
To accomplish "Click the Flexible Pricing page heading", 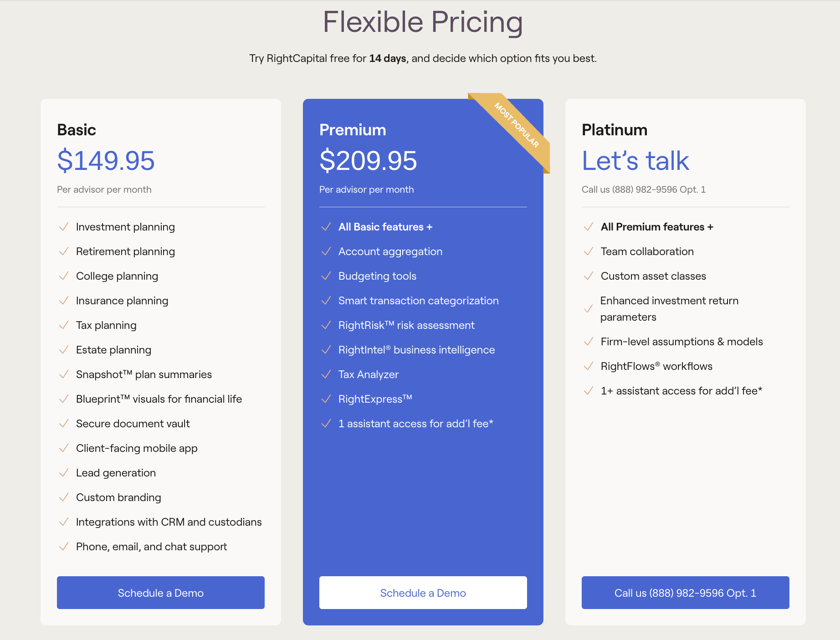I will (x=423, y=22).
